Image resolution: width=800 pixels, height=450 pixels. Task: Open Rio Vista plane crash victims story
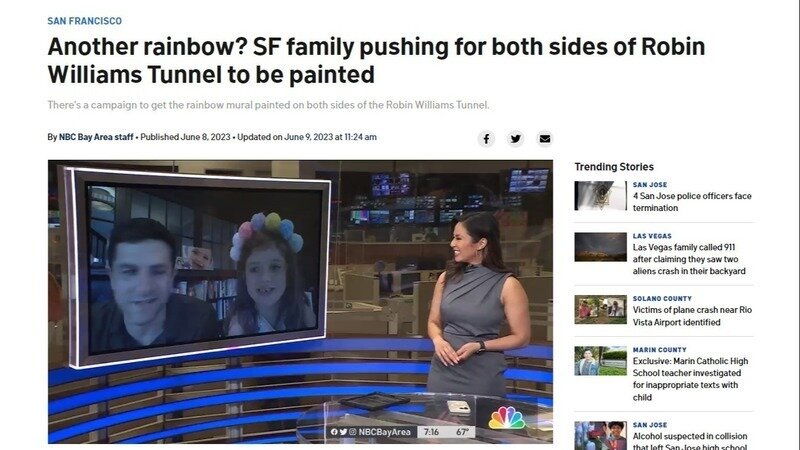[x=692, y=316]
